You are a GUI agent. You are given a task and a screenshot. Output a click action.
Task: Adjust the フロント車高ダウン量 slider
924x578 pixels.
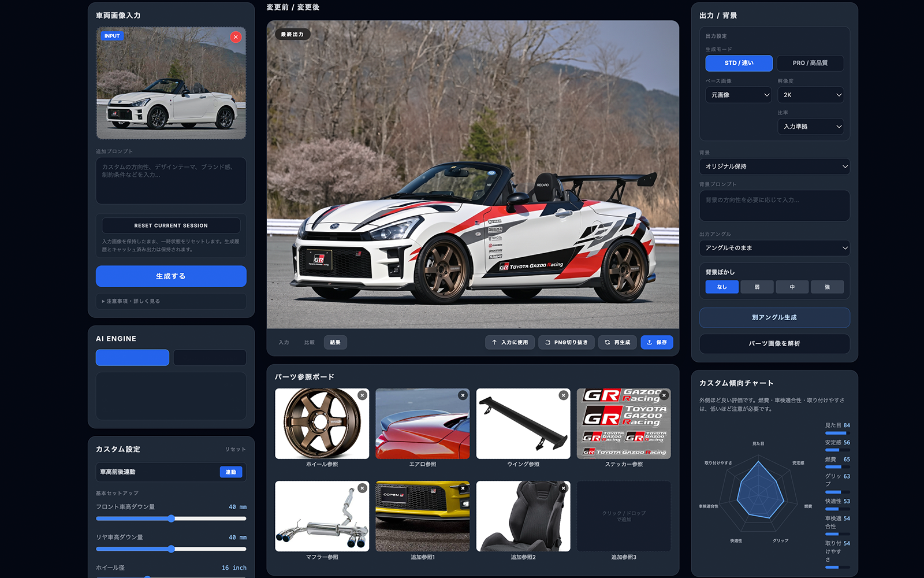171,518
